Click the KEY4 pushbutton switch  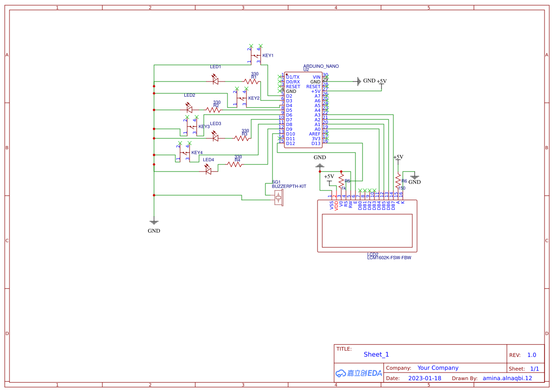[184, 153]
